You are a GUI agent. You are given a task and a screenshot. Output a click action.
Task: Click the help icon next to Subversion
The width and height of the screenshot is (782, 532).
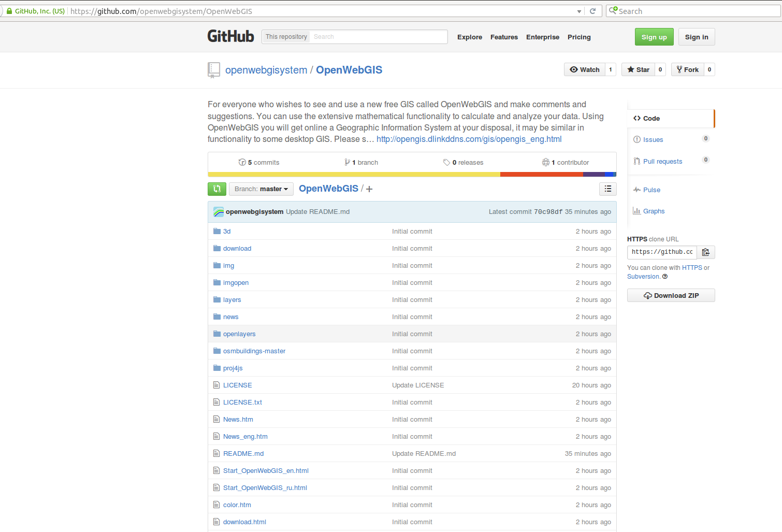(x=665, y=277)
